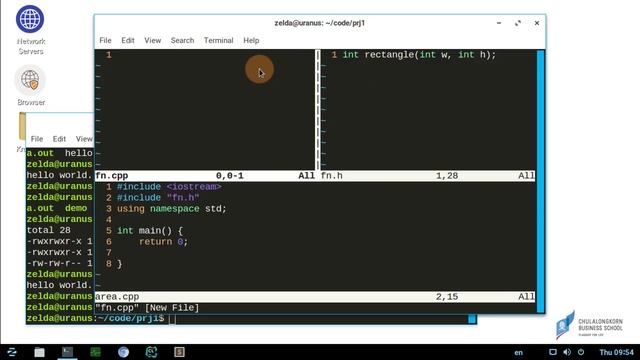The height and width of the screenshot is (360, 640).
Task: Open the CLion icon in the taskbar
Action: click(x=151, y=352)
